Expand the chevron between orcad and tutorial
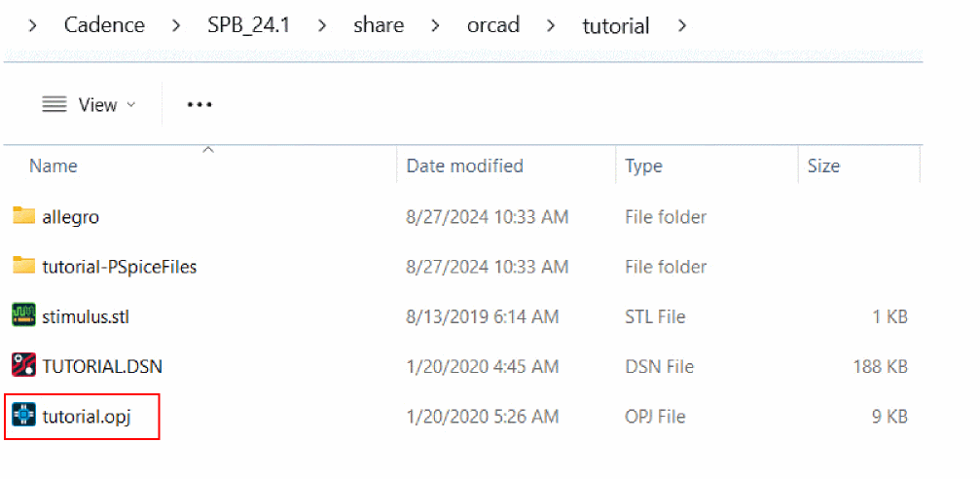This screenshot has width=980, height=479. 551,25
